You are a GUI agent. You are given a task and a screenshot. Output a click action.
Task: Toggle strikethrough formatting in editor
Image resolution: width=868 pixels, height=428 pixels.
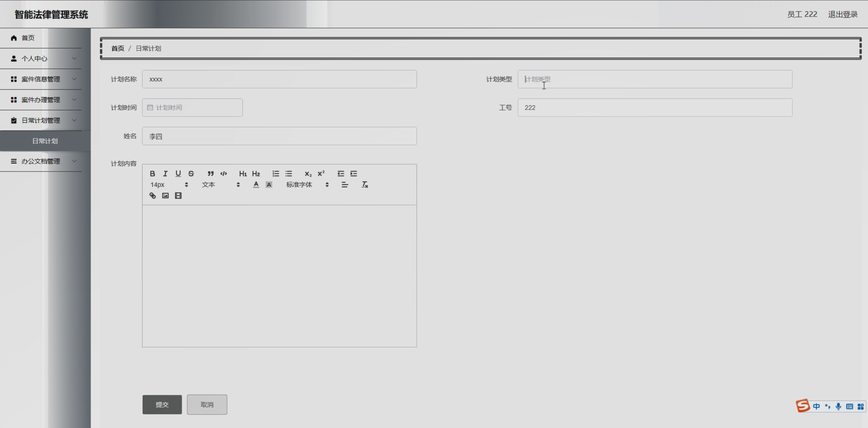pos(191,173)
